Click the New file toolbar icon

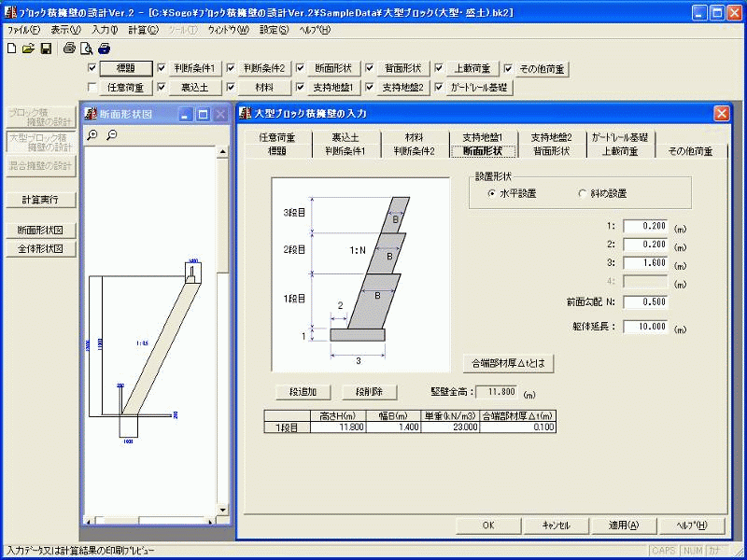[12, 49]
